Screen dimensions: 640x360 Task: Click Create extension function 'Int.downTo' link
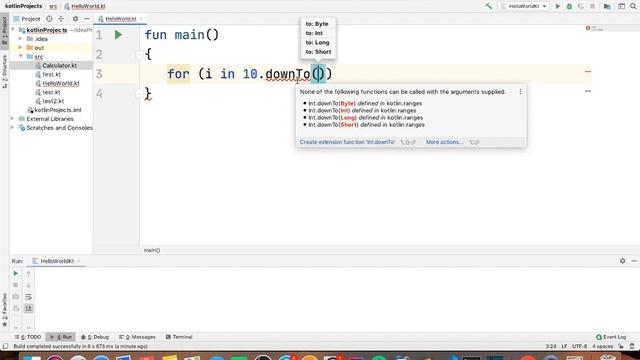click(347, 142)
